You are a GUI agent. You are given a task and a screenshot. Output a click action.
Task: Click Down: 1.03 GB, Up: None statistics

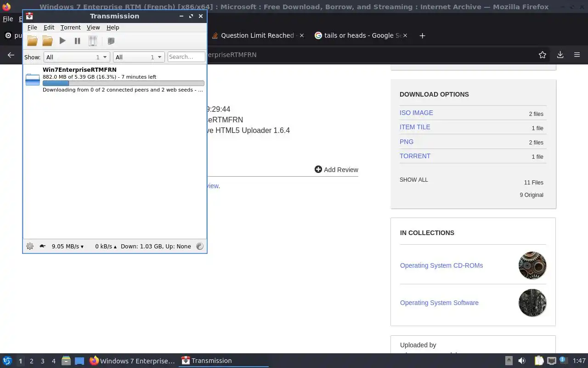click(x=156, y=246)
